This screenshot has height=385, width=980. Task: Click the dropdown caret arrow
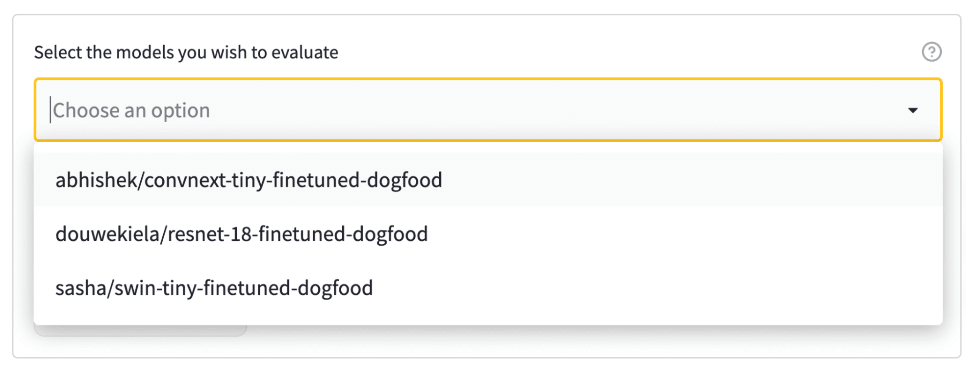point(912,110)
